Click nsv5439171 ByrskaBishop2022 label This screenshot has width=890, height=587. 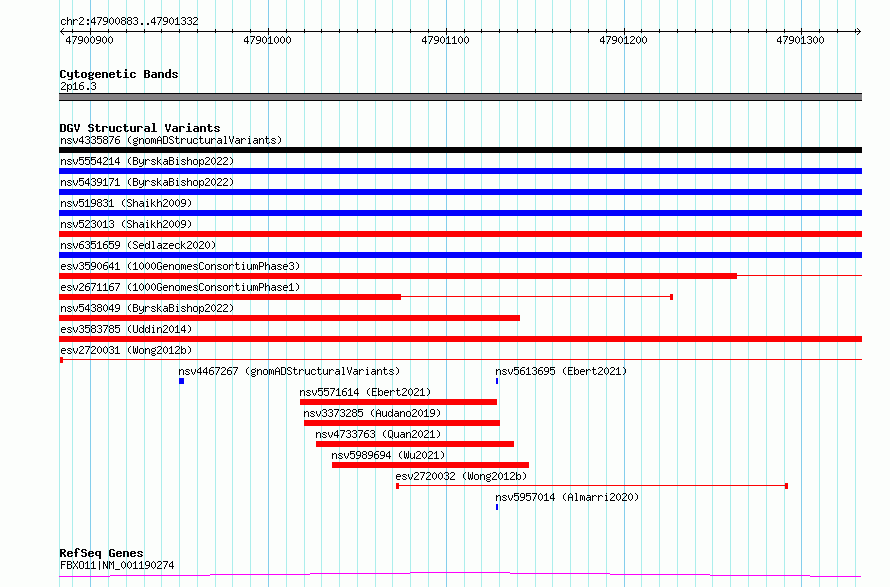coord(147,182)
